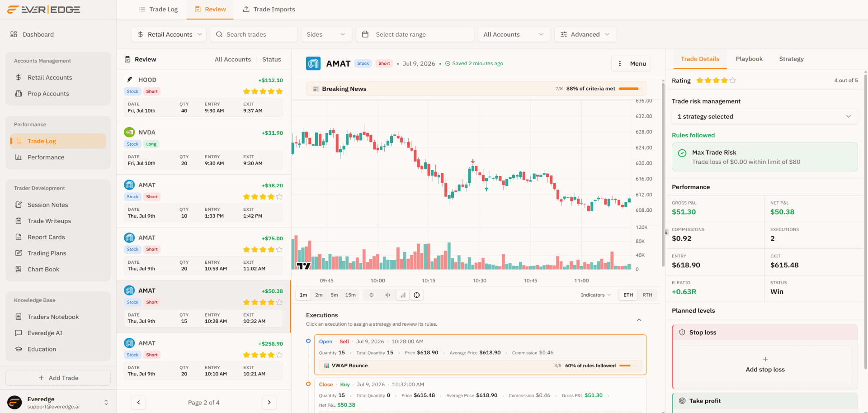Click the AMAT ticker logo in header

(313, 64)
